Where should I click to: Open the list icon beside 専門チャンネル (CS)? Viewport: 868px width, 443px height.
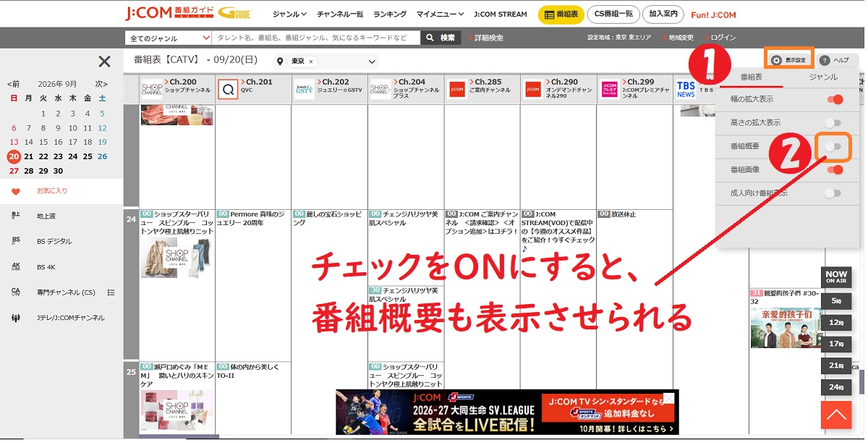tap(111, 292)
